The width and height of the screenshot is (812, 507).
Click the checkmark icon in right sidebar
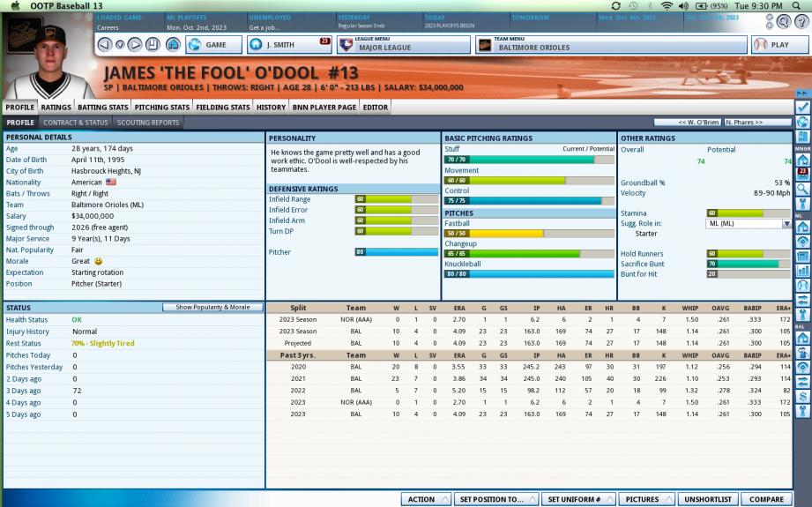coord(802,107)
